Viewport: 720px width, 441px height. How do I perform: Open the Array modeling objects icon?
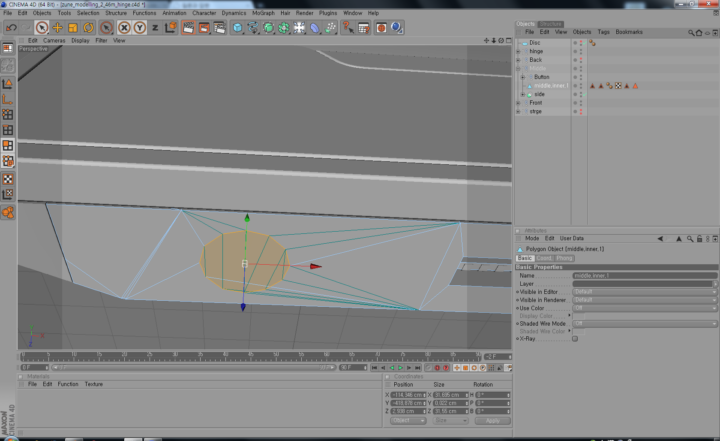[x=284, y=28]
